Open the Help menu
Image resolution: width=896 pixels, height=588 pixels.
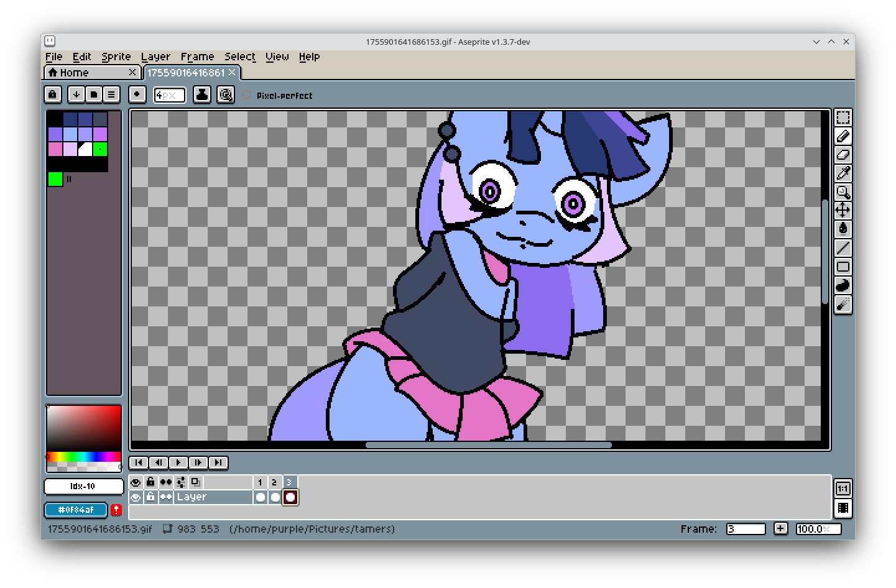[x=309, y=57]
